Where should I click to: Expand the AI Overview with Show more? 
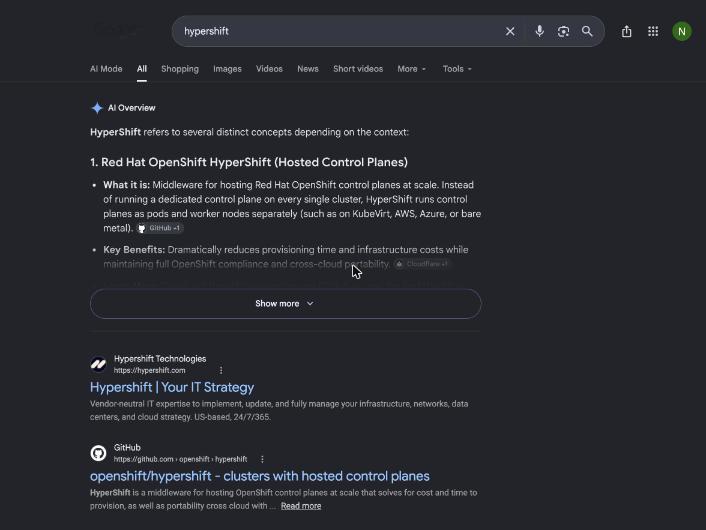285,304
